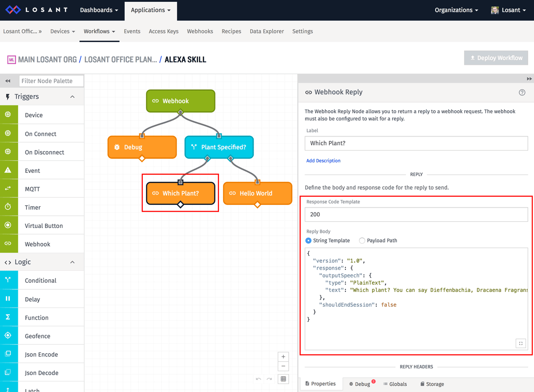
Task: Select the Virtual Button trigger node
Action: (x=42, y=225)
